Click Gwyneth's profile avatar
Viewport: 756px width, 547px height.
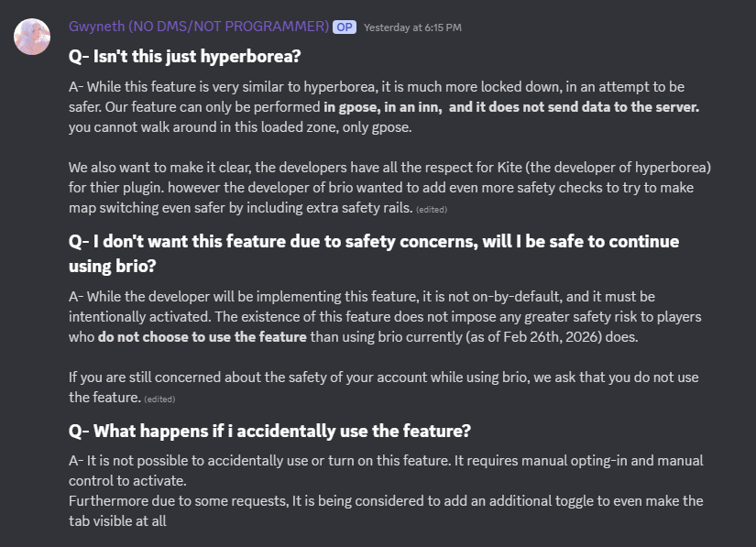[32, 36]
